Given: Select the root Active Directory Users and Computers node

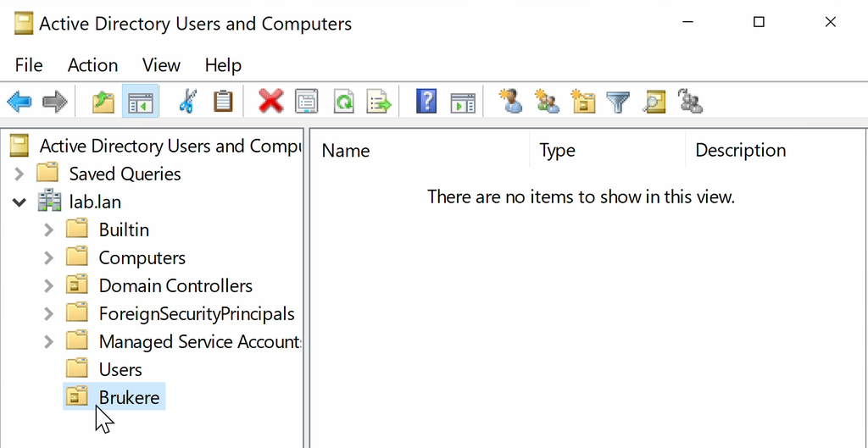Looking at the screenshot, I should tap(170, 146).
